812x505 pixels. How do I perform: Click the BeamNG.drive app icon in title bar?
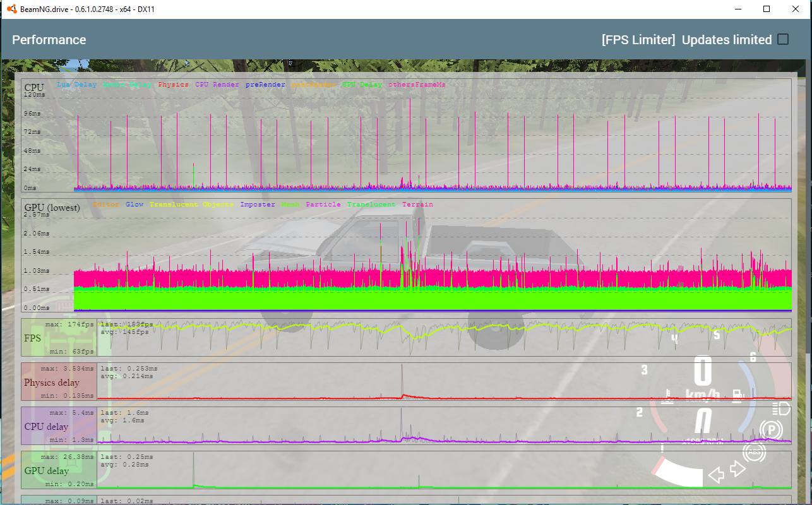(11, 9)
